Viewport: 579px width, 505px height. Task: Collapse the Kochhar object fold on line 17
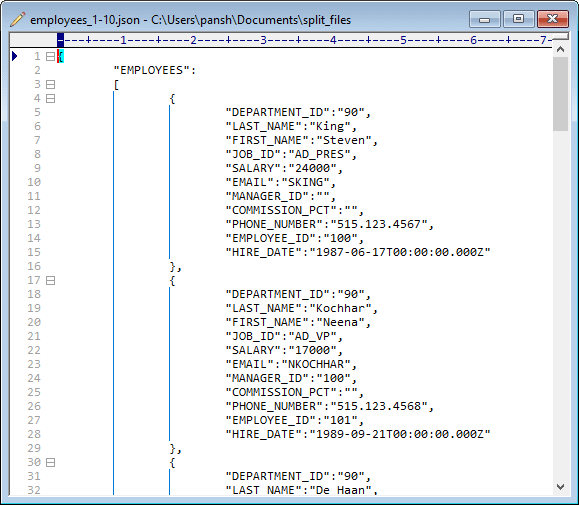click(51, 281)
